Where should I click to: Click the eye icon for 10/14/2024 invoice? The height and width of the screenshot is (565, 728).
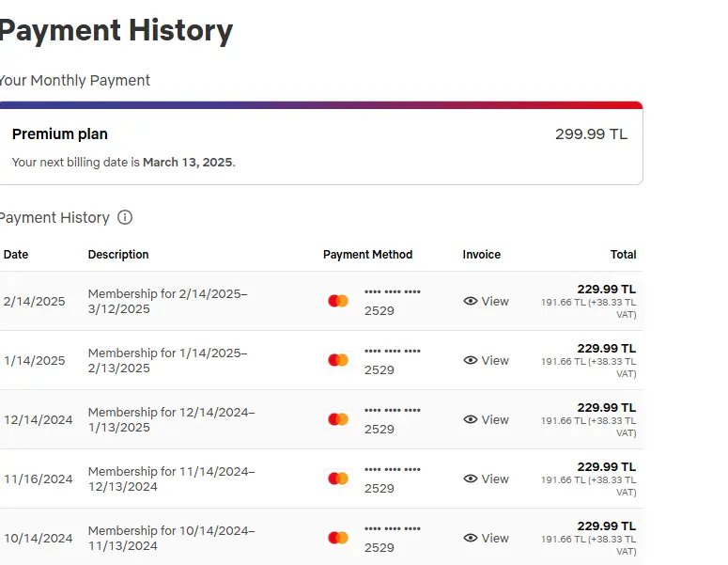pyautogui.click(x=471, y=538)
